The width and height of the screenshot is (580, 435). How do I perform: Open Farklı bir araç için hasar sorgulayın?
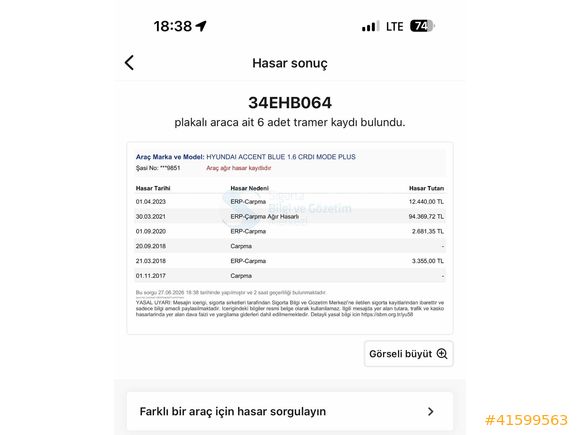(290, 411)
